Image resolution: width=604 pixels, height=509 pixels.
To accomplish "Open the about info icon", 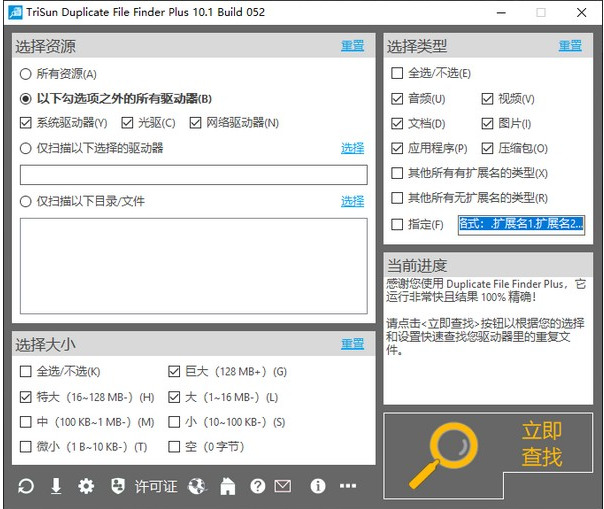I will coord(318,486).
